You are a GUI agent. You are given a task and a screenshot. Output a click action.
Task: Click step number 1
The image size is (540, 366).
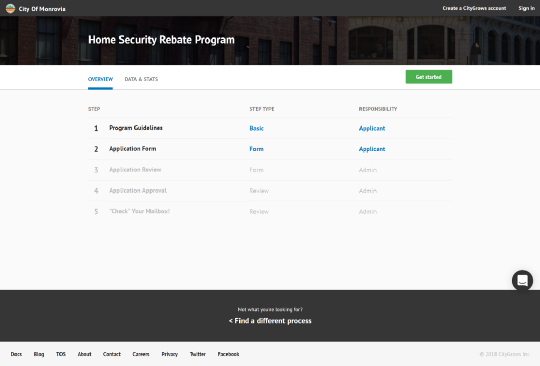[96, 128]
